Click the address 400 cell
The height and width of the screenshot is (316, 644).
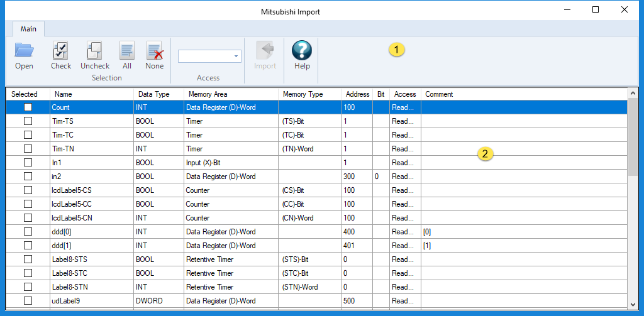pos(357,231)
